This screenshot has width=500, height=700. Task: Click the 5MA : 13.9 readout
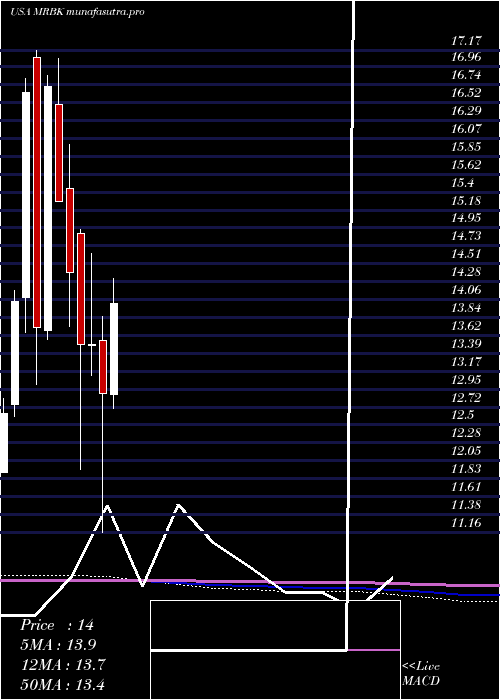[x=58, y=644]
